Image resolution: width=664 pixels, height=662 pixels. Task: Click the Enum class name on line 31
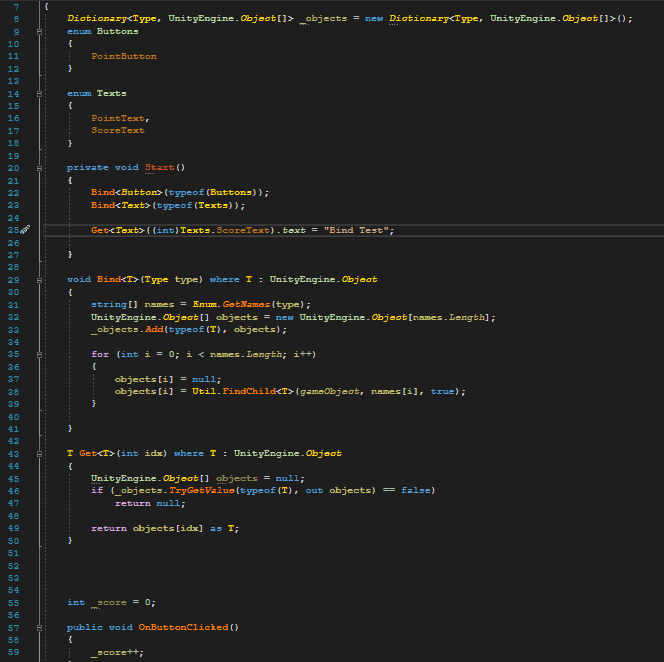pos(204,305)
